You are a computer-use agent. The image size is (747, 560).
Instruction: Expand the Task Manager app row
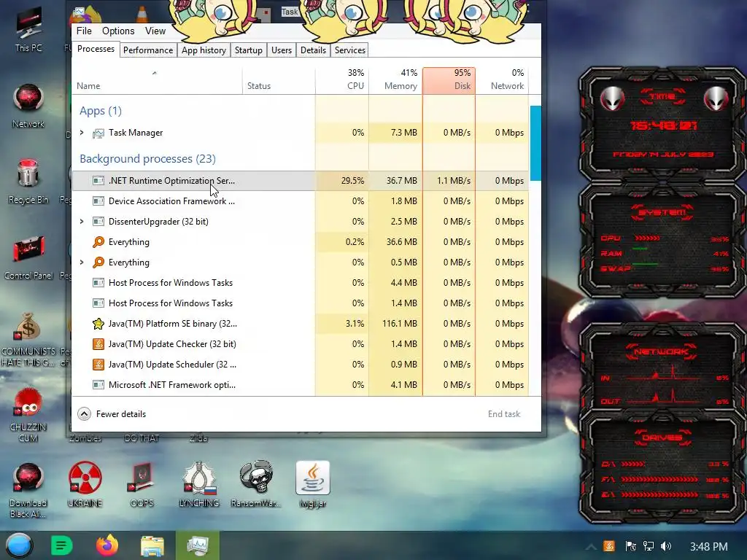[x=82, y=133]
